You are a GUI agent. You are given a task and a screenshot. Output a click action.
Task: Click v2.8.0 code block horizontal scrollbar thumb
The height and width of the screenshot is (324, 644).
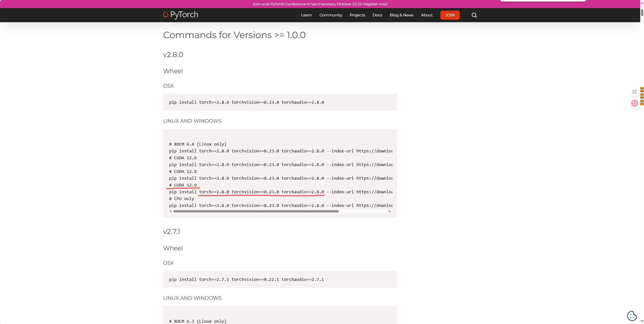coord(256,211)
